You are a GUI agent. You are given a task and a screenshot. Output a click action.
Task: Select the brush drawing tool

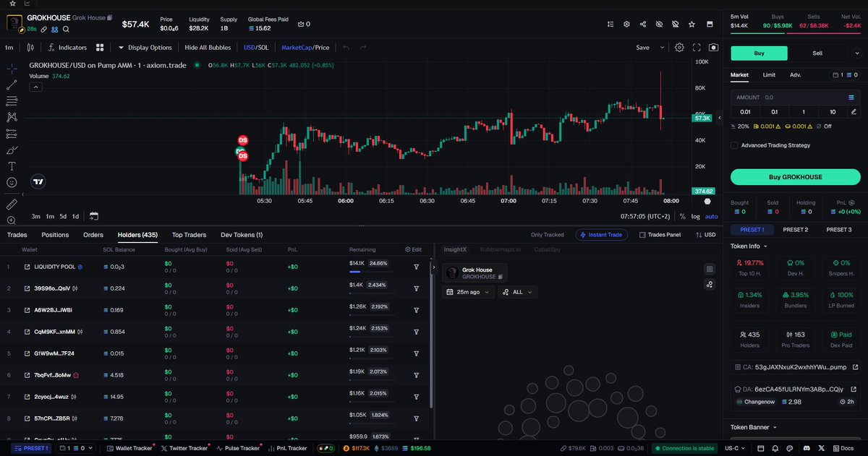click(12, 150)
